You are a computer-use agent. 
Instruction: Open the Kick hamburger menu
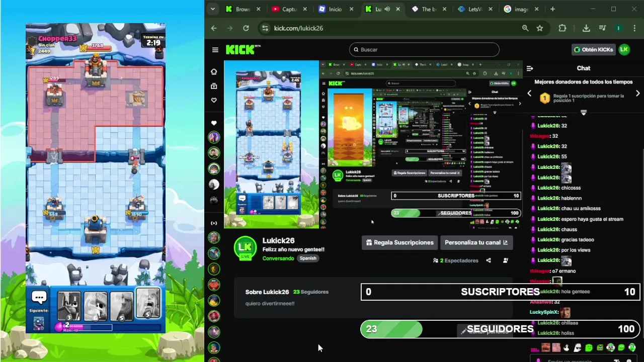click(x=215, y=50)
